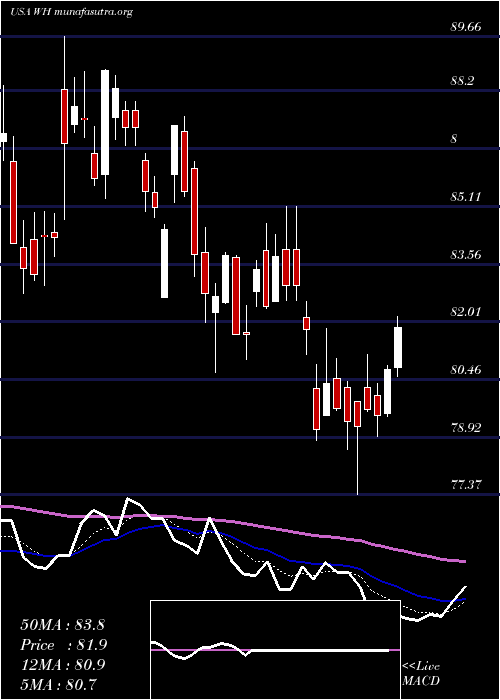Click the USA WH munafasutra.org title
This screenshot has width=500, height=700.
coord(71,12)
